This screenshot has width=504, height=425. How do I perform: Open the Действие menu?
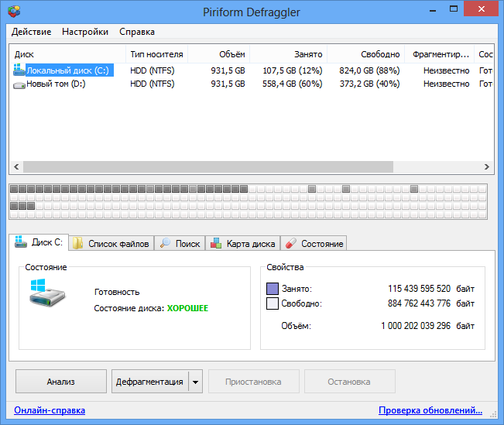(31, 32)
